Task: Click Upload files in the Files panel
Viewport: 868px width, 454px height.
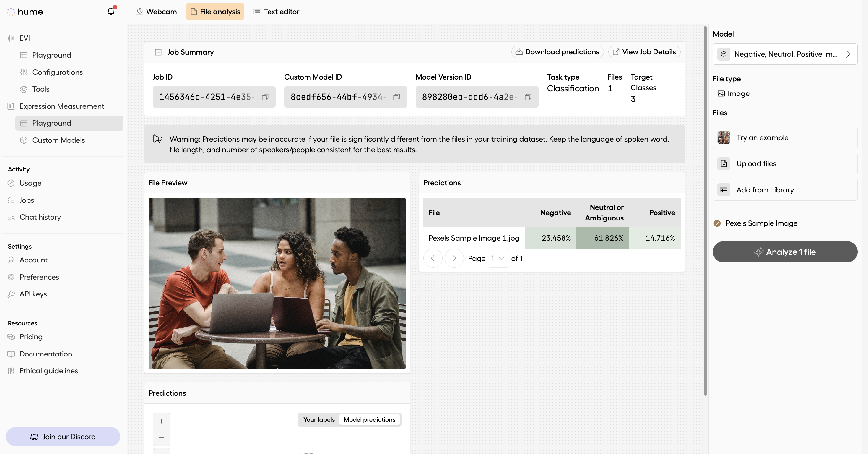Action: tap(756, 163)
